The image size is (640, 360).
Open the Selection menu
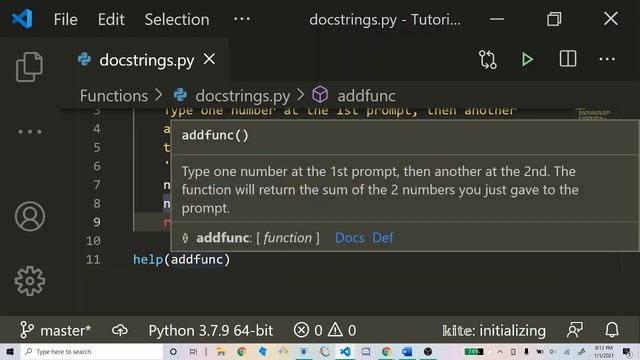click(177, 19)
